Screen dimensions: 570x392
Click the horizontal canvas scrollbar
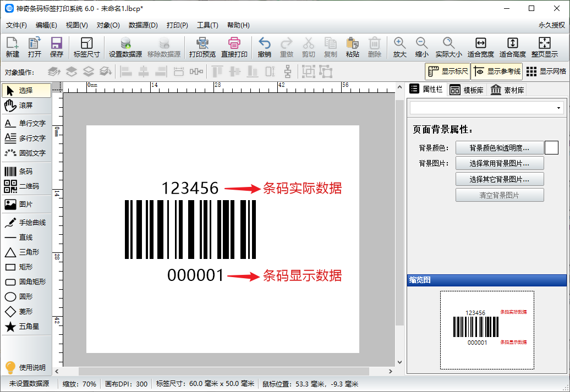(223, 371)
